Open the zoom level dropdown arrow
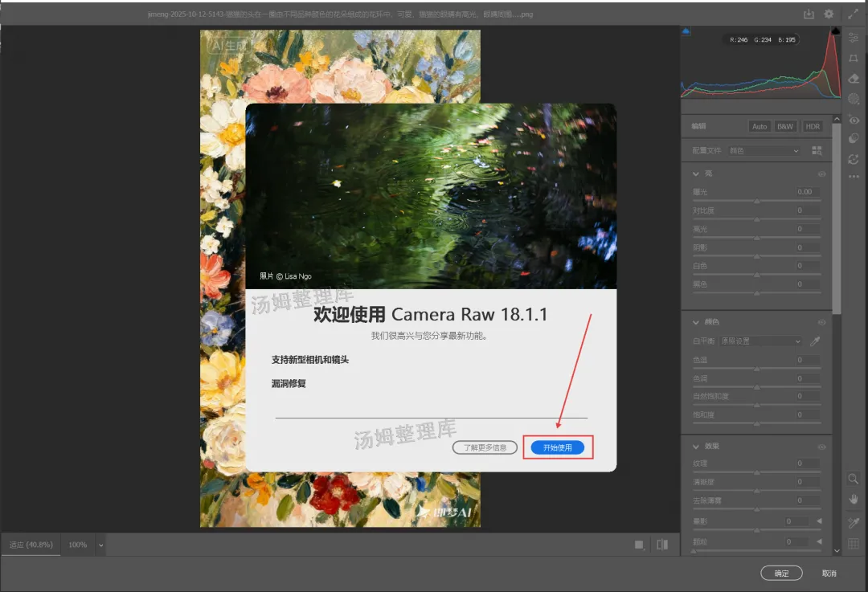The image size is (868, 592). [x=100, y=545]
